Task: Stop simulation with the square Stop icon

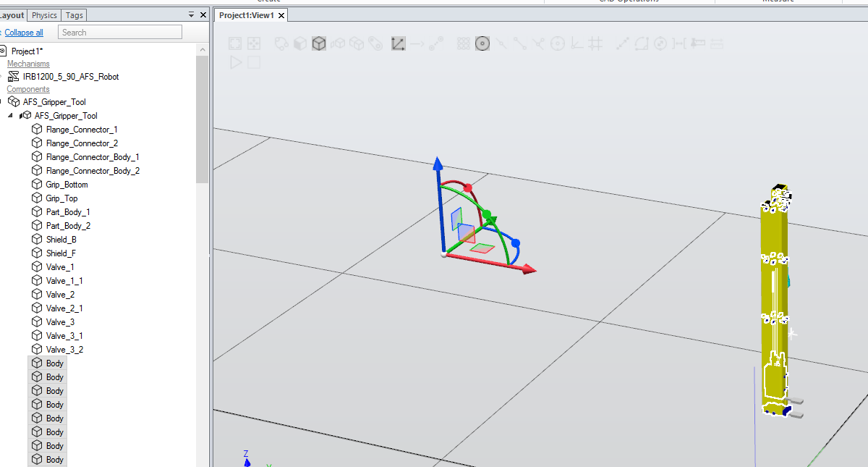Action: (x=254, y=63)
